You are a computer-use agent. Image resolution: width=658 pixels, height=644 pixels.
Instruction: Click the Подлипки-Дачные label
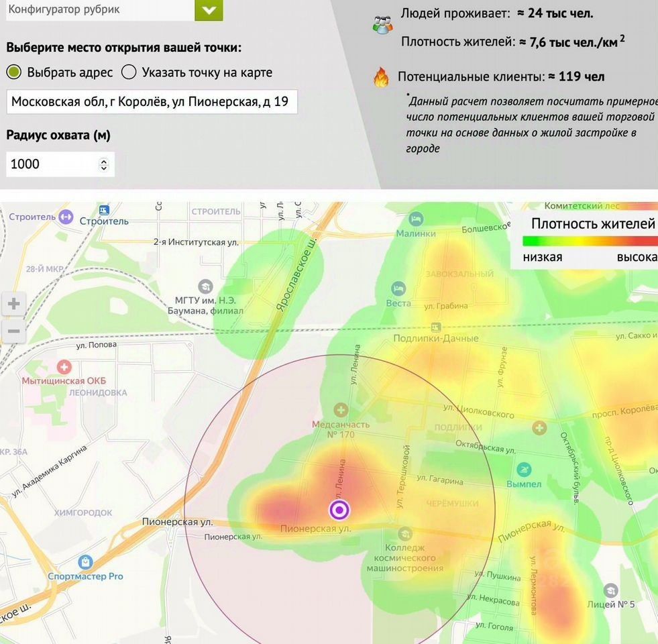(435, 338)
